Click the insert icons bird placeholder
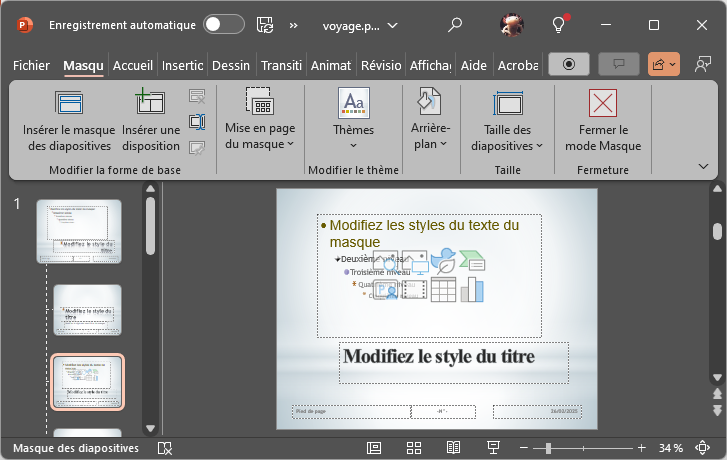Image resolution: width=727 pixels, height=460 pixels. click(443, 261)
